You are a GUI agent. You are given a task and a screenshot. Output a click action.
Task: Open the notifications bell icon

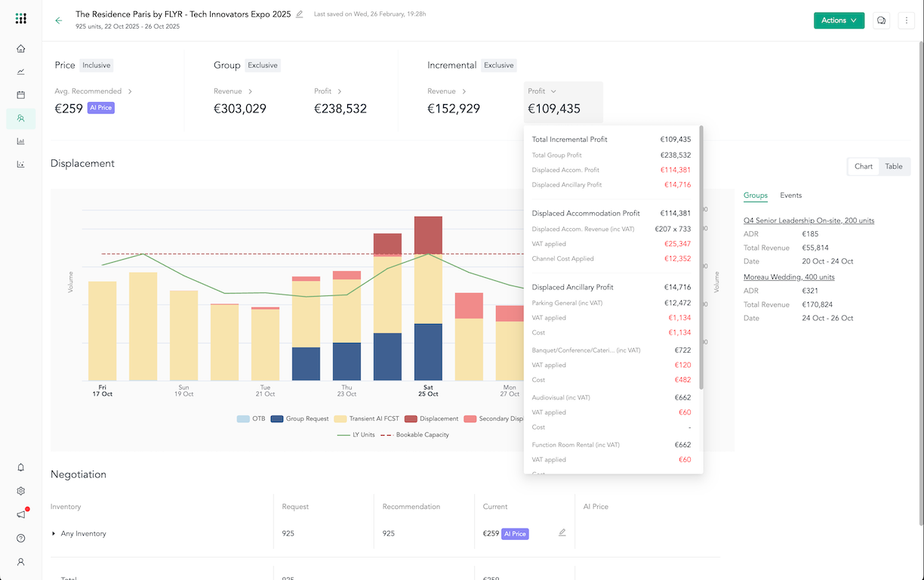coord(20,467)
